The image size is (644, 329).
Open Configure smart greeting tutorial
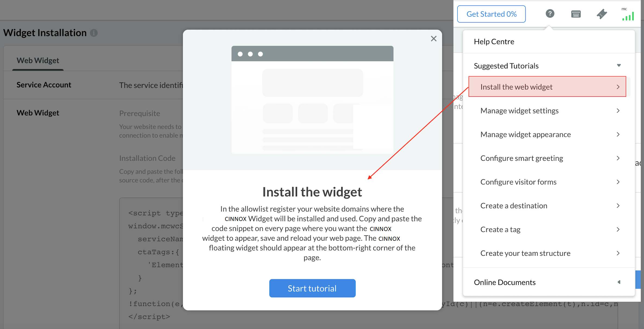pos(522,158)
